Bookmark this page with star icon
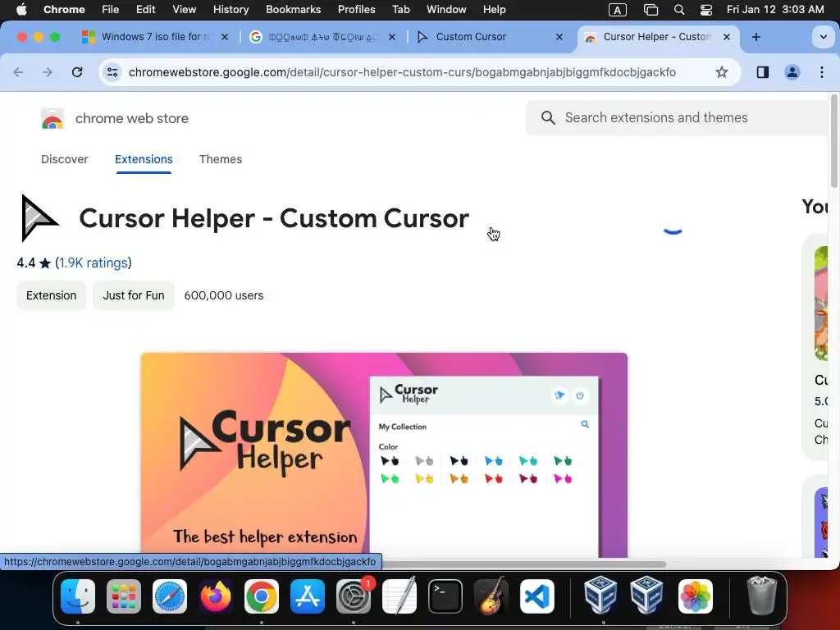 pos(722,72)
